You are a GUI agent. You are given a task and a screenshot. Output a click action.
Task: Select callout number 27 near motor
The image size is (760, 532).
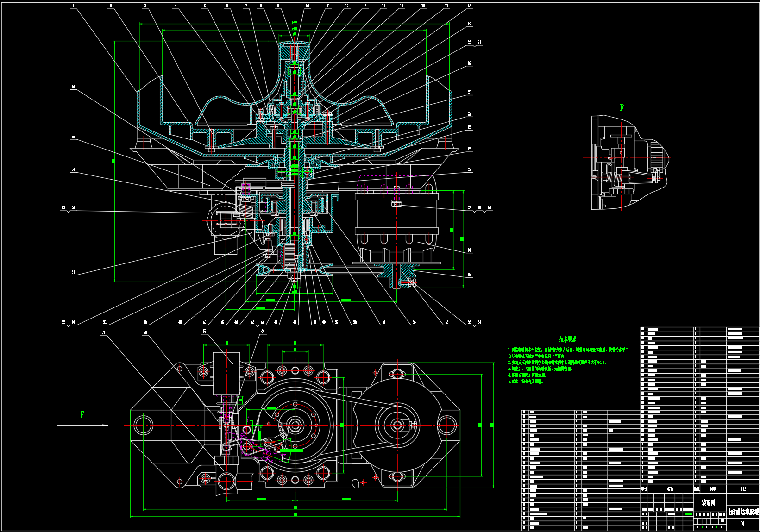pos(469,170)
